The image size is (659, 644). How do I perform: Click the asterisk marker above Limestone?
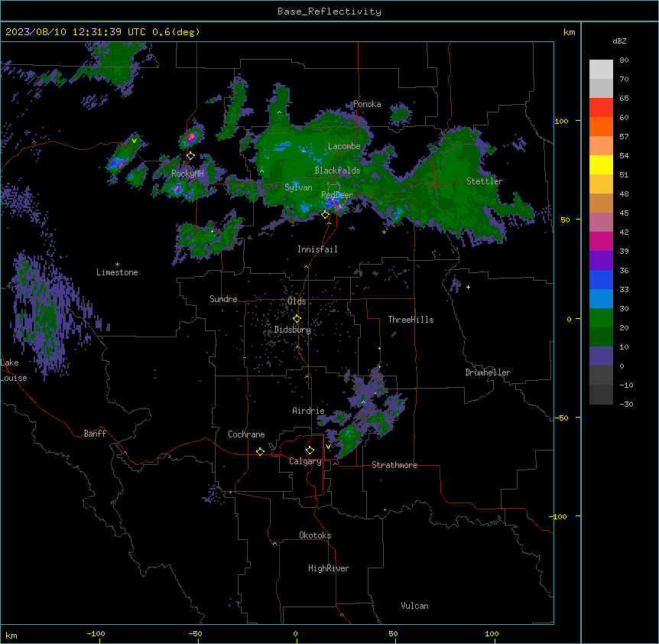[117, 265]
